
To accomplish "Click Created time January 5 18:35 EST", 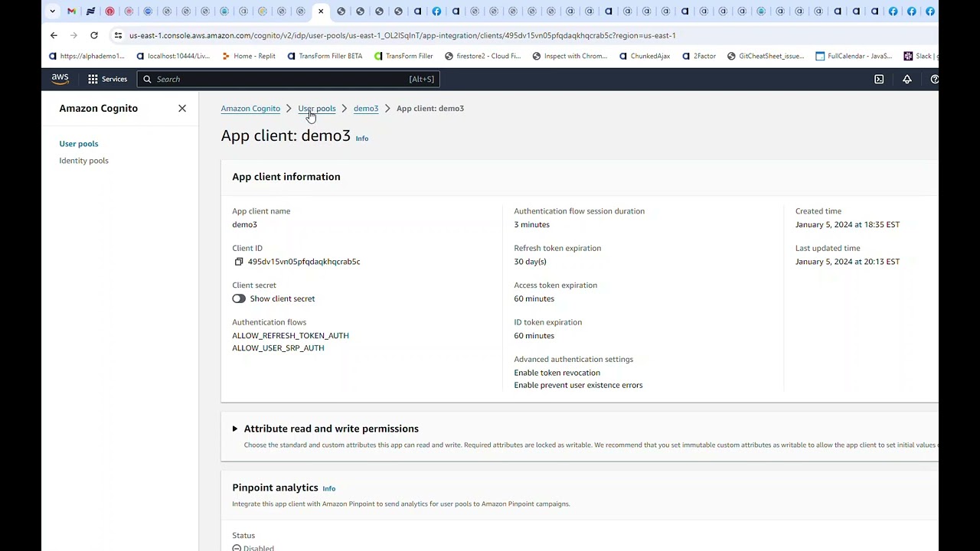I will click(848, 225).
